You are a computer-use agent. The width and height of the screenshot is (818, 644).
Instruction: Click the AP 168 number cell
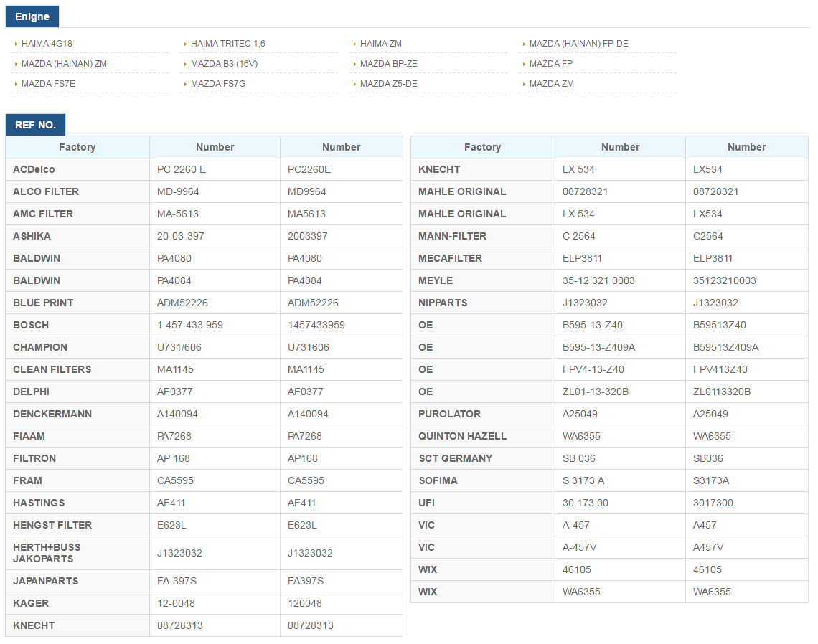(x=215, y=458)
